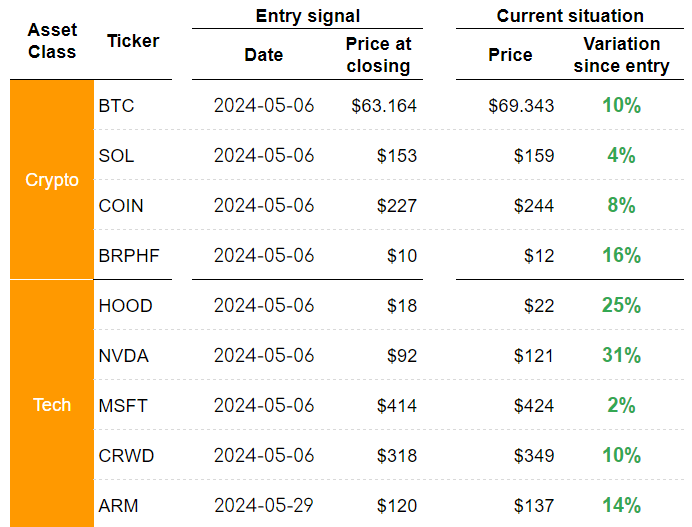The height and width of the screenshot is (527, 692).
Task: Select the NVDA ticker cell
Action: (x=125, y=355)
